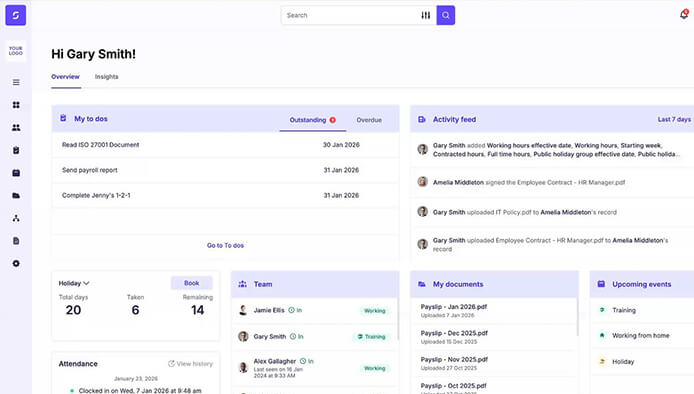Switch to the Overview tab
Viewport: 694px width, 394px height.
pyautogui.click(x=66, y=77)
